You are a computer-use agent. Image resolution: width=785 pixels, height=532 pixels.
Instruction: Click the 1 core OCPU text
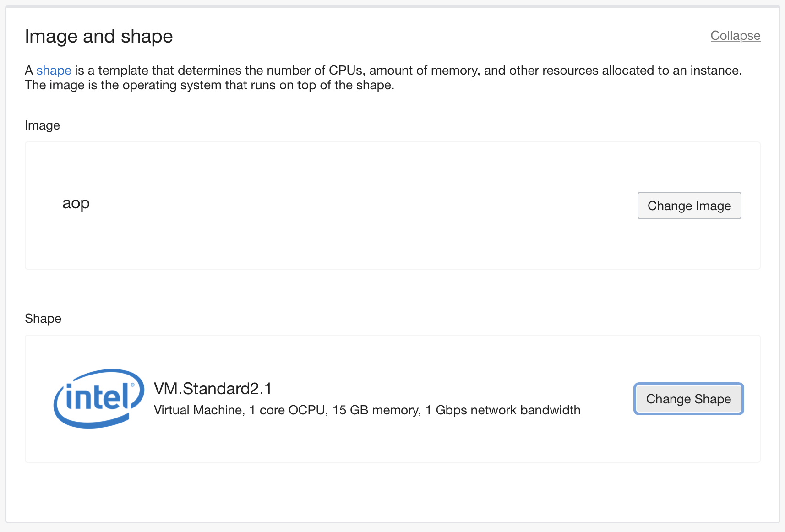(289, 410)
